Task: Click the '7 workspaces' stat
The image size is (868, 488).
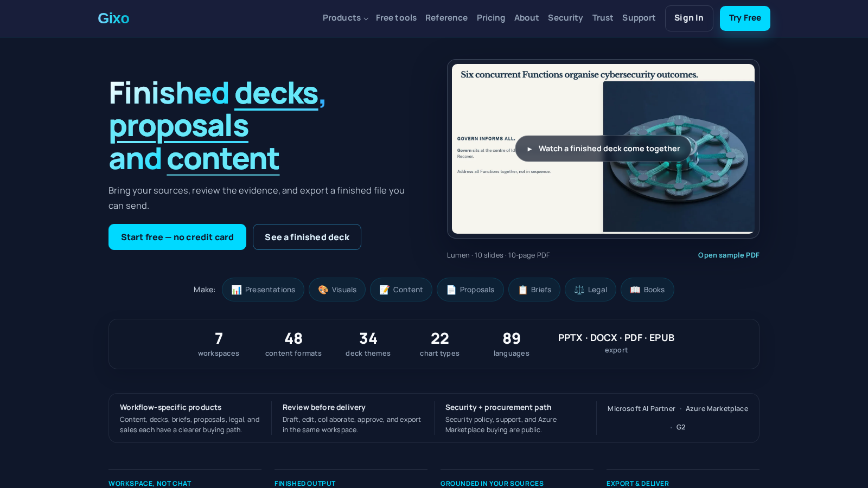Action: (219, 344)
